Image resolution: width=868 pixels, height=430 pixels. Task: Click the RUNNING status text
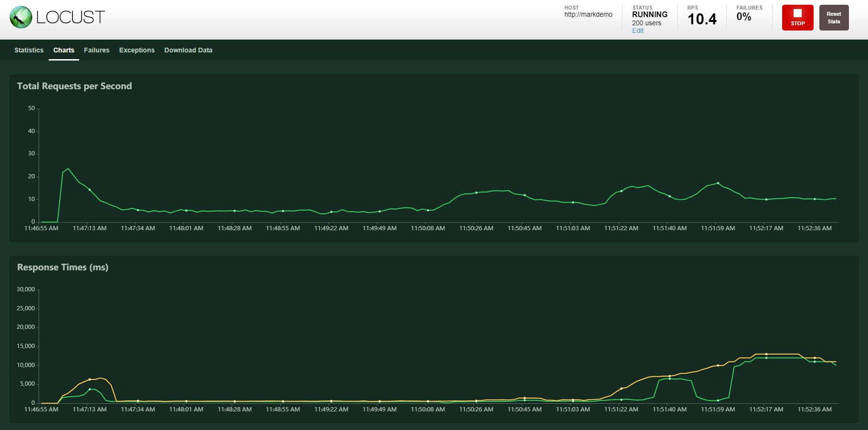(650, 14)
